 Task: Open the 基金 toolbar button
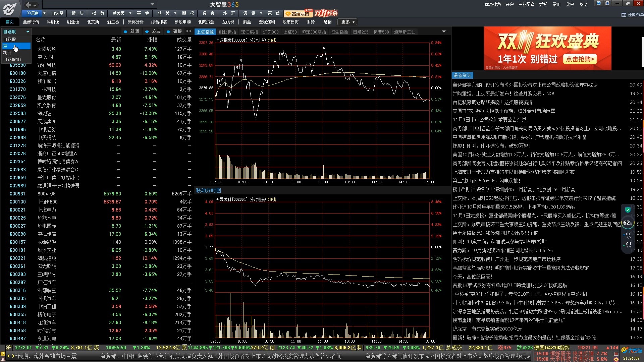coord(143,13)
